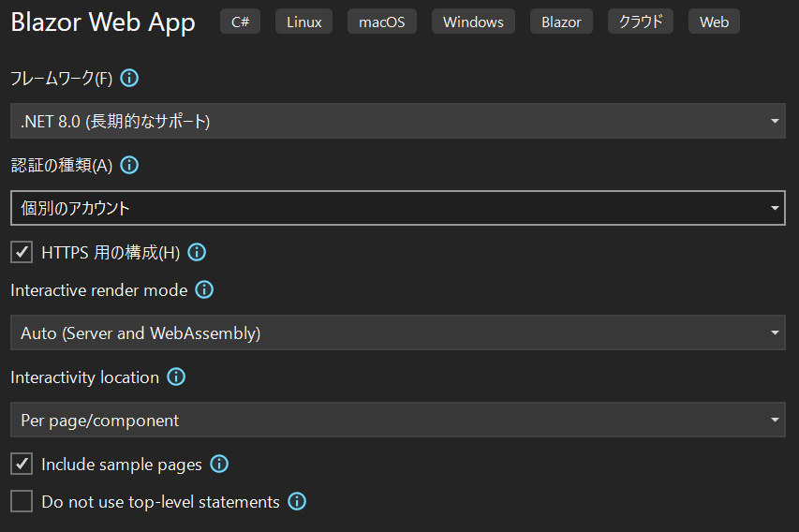Screen dimensions: 799x532
Task: Open the Per page/component dropdown
Action: (x=398, y=420)
